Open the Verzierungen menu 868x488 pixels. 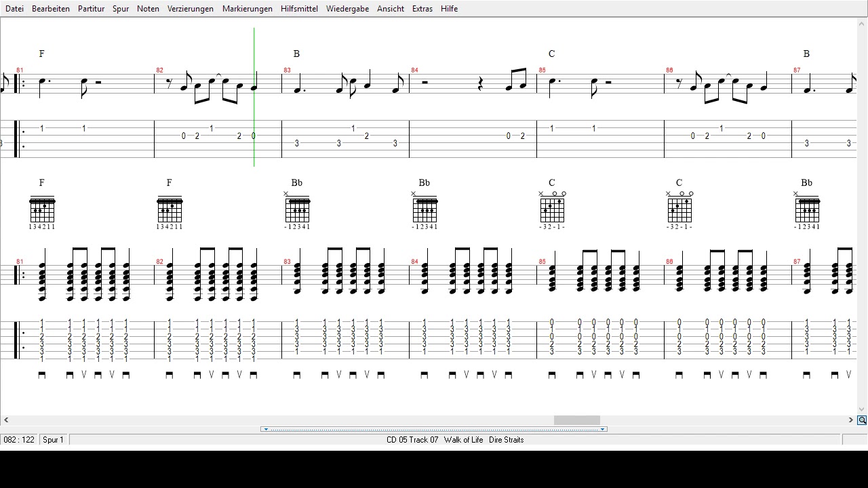[191, 9]
